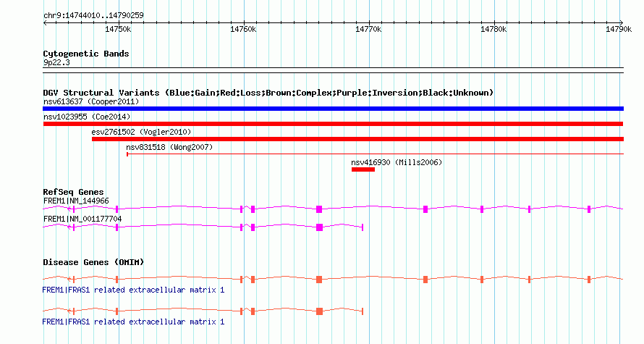The image size is (644, 344).
Task: Click the second shorter OMIM FREM1 orange track
Action: click(203, 311)
